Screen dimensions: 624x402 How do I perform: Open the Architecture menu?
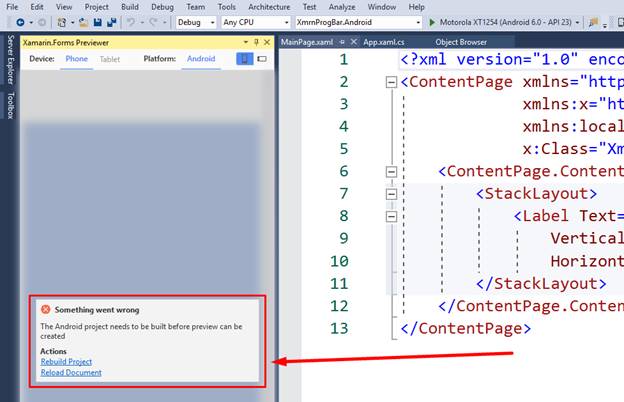269,7
